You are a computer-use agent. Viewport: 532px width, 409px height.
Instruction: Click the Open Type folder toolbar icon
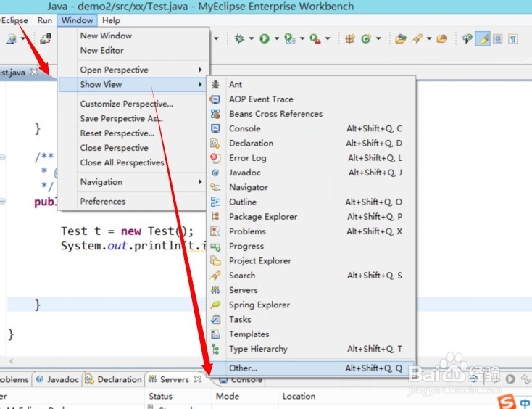(x=400, y=38)
